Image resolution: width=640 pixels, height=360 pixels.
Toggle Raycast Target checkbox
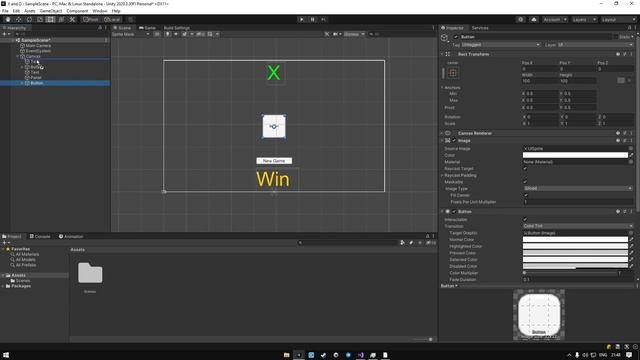click(525, 169)
